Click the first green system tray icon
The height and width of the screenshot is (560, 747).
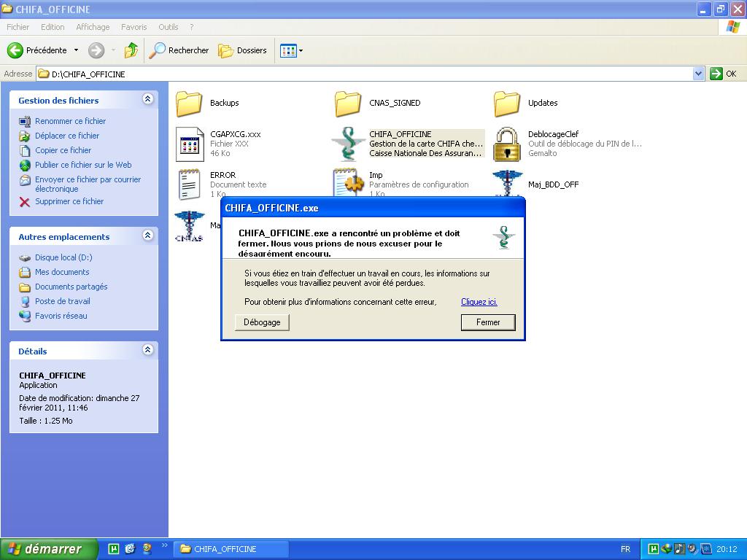click(653, 549)
